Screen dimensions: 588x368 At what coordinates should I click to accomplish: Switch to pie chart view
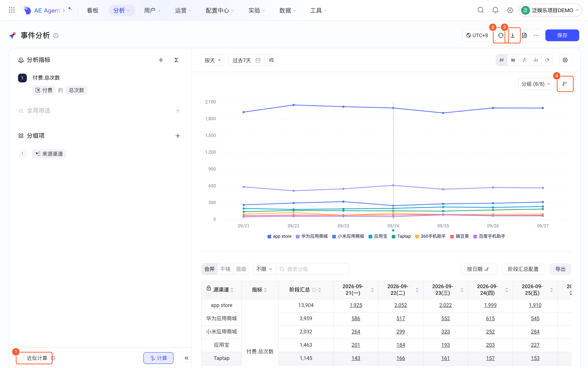click(547, 60)
